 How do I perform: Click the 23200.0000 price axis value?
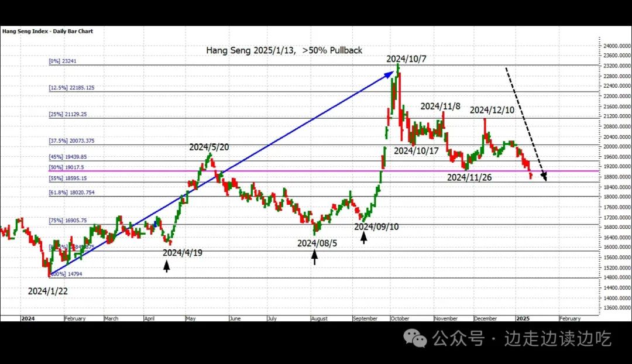tap(617, 66)
